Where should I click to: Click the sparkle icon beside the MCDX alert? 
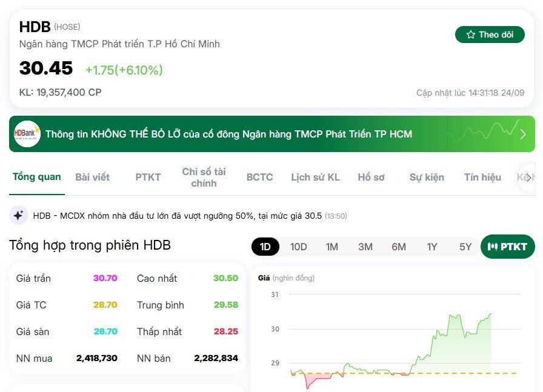pyautogui.click(x=15, y=214)
